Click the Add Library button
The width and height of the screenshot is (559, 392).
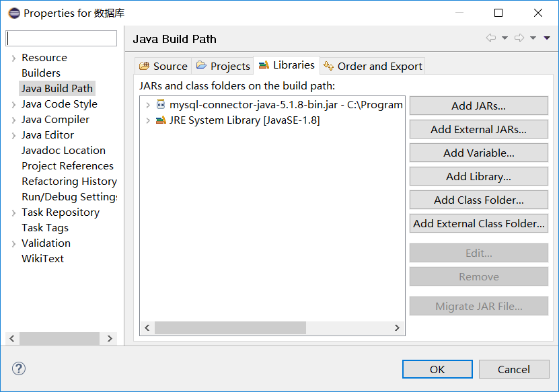click(x=478, y=176)
